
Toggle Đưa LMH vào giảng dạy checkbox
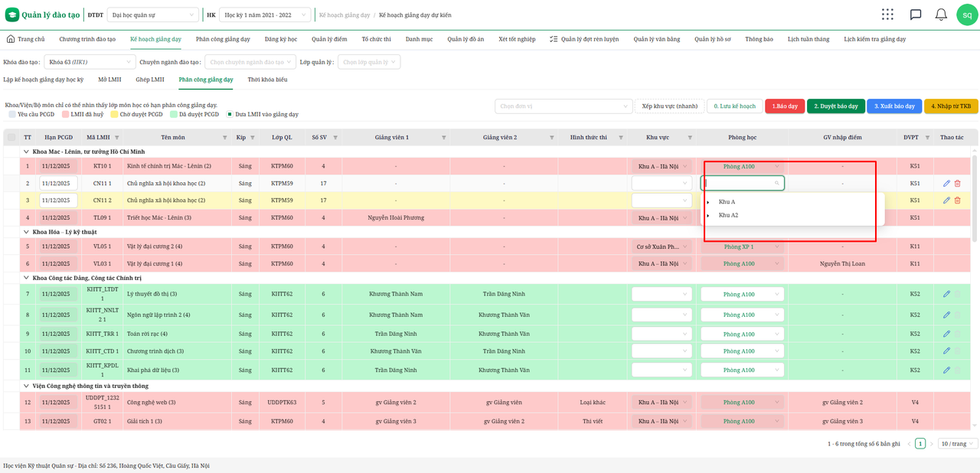pos(230,114)
